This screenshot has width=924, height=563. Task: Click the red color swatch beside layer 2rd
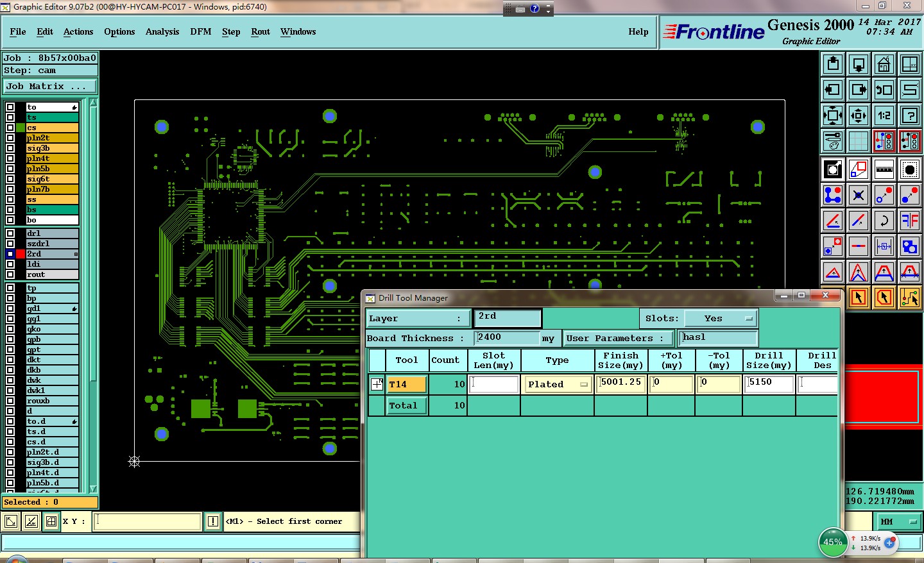tap(21, 254)
